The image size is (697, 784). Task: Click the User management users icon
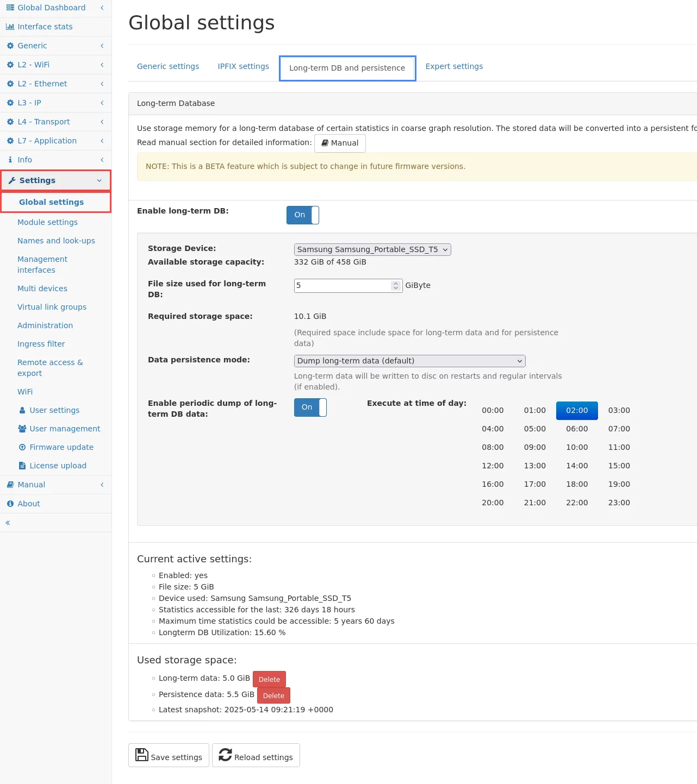(22, 429)
